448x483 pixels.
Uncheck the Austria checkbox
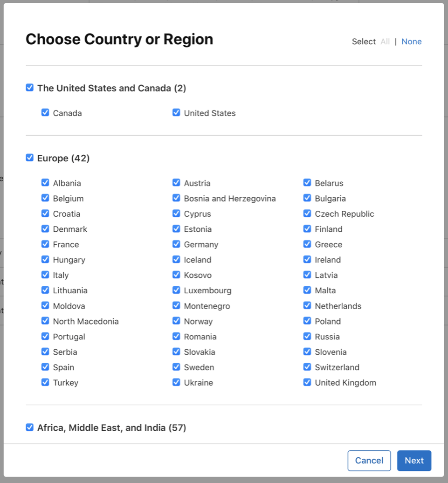(x=176, y=183)
